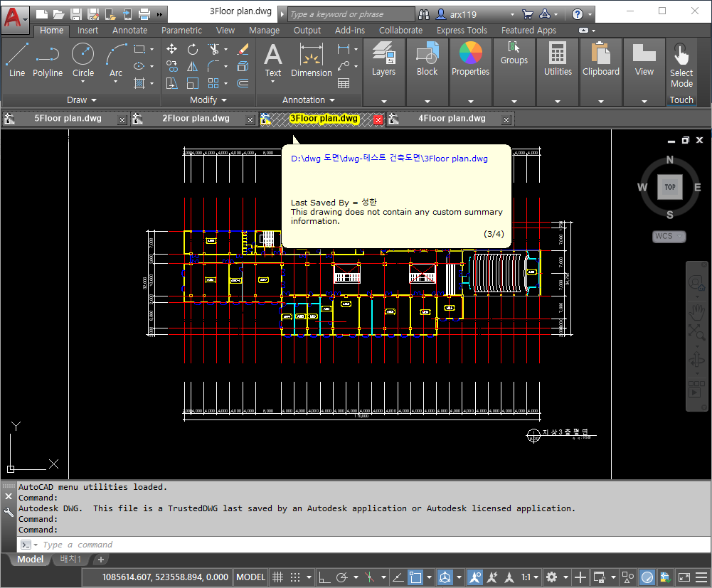Click the Plot printer icon

[144, 14]
